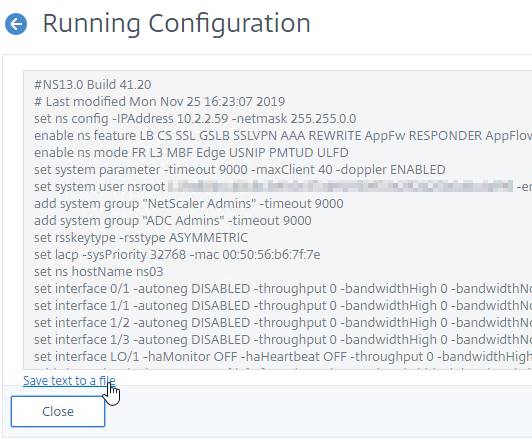Click the ADC Admins system group line
Image resolution: width=532 pixels, height=438 pixels.
click(173, 220)
